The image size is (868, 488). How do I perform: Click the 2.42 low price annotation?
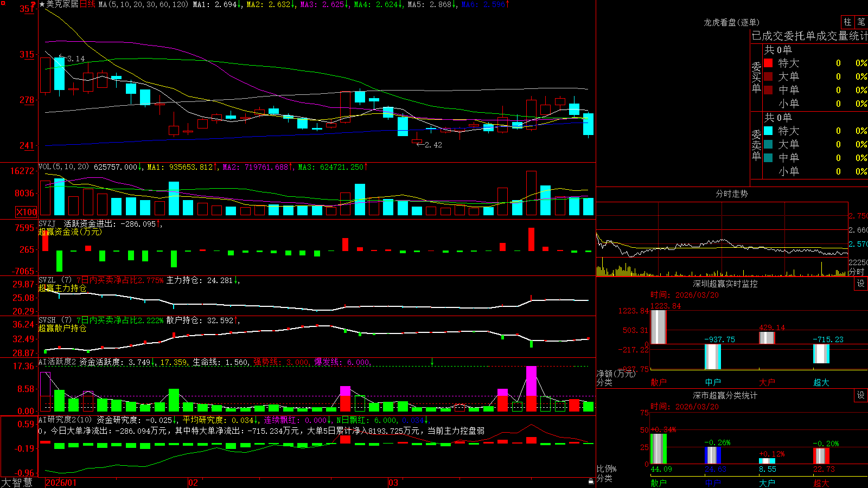(433, 145)
